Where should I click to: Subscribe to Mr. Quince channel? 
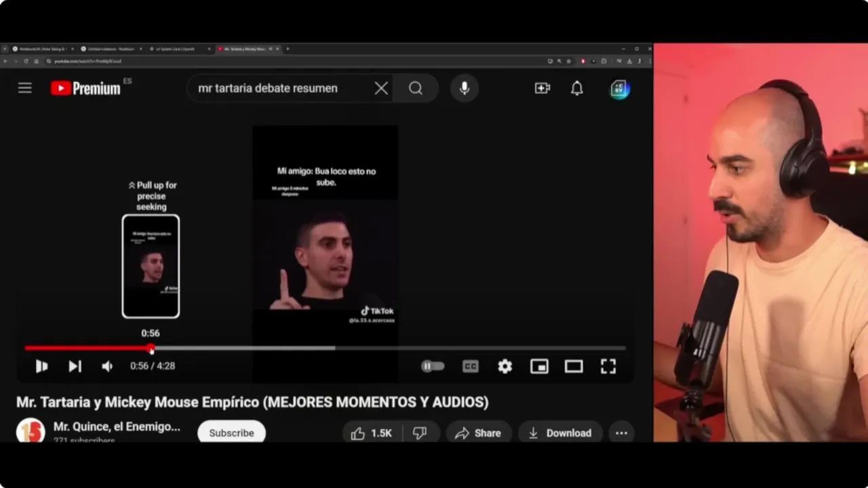pyautogui.click(x=231, y=432)
